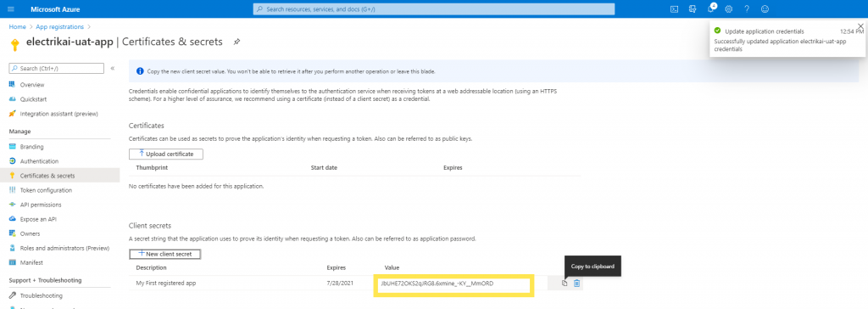Open the Branding menu item
The image size is (868, 309).
pos(31,147)
